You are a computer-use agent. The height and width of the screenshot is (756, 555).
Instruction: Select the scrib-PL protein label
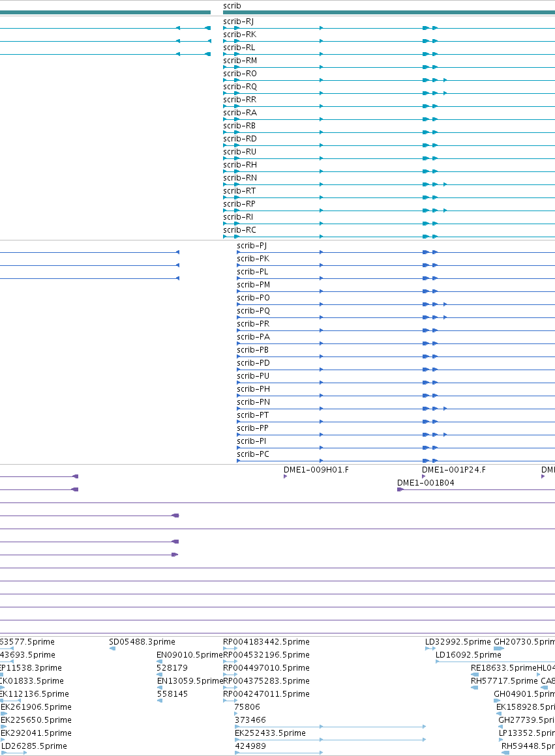click(x=252, y=272)
